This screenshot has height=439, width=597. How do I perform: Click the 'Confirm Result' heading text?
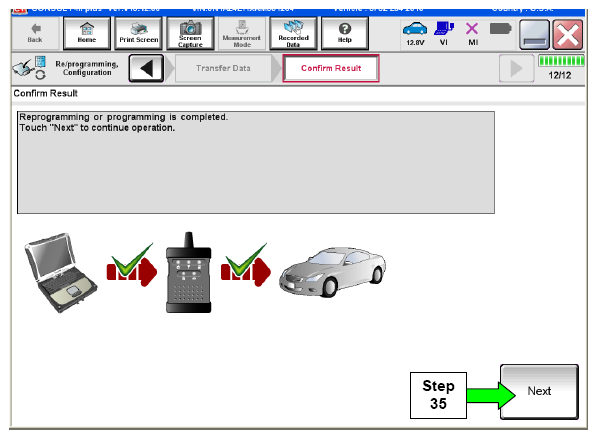pos(46,94)
